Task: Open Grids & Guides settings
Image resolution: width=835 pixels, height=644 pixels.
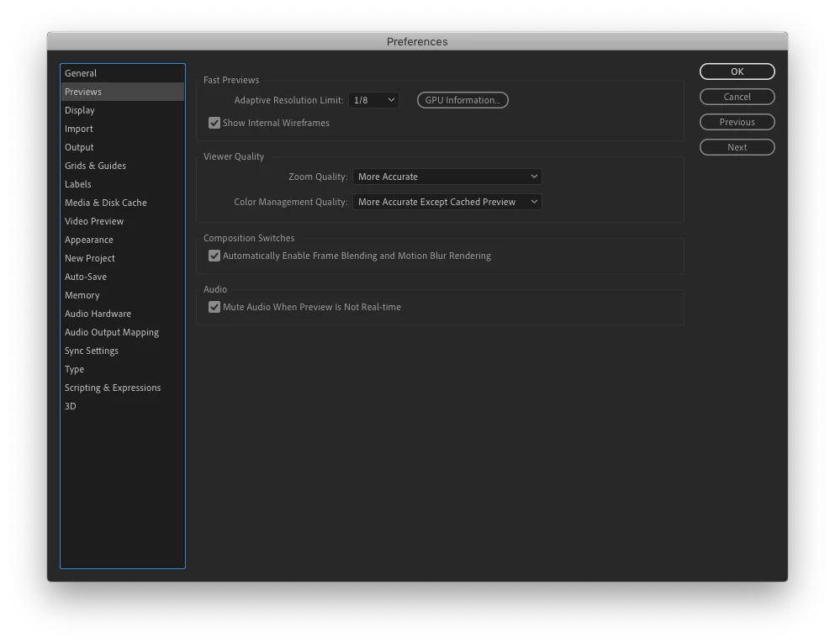Action: [123, 166]
